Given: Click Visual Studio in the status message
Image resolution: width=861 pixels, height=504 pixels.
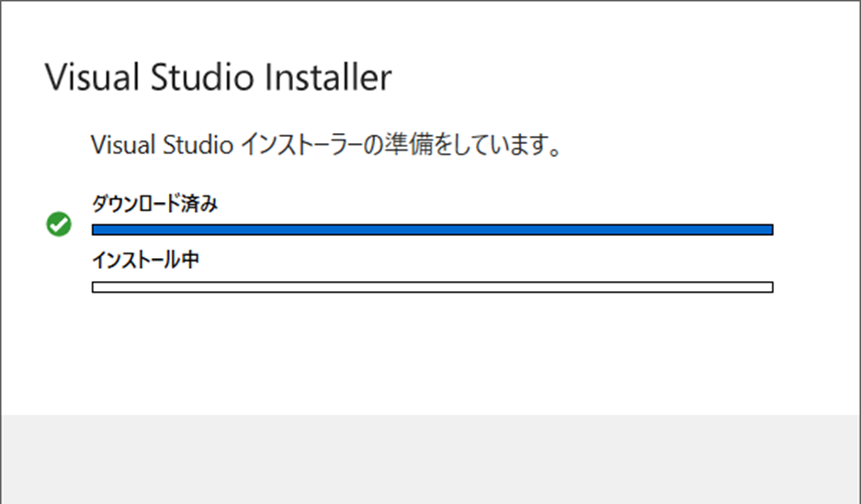Looking at the screenshot, I should (x=161, y=145).
